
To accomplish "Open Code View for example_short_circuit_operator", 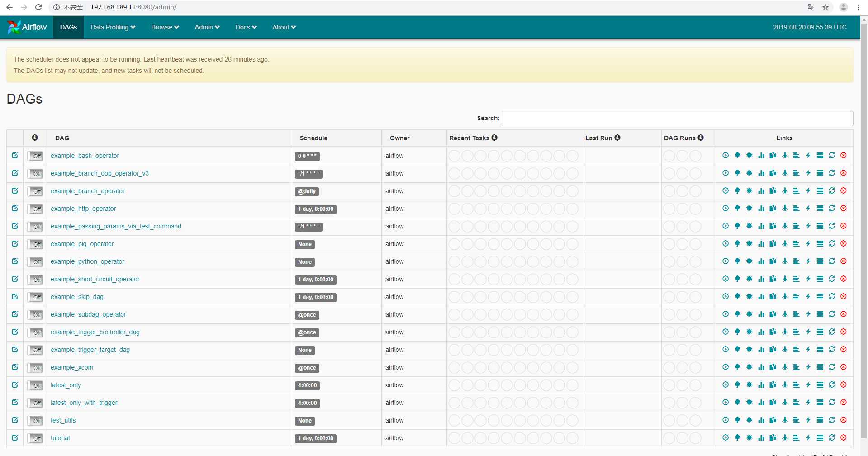I will coord(808,279).
